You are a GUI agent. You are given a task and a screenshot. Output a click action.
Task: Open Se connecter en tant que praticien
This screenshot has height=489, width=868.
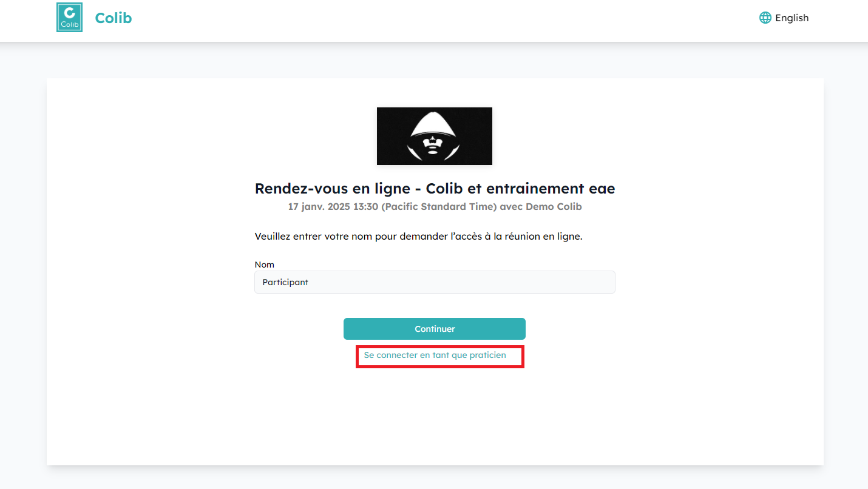pos(435,355)
